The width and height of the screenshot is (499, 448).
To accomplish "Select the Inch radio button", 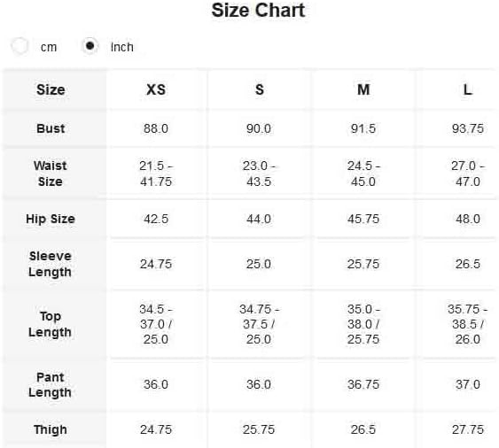I will 90,46.
